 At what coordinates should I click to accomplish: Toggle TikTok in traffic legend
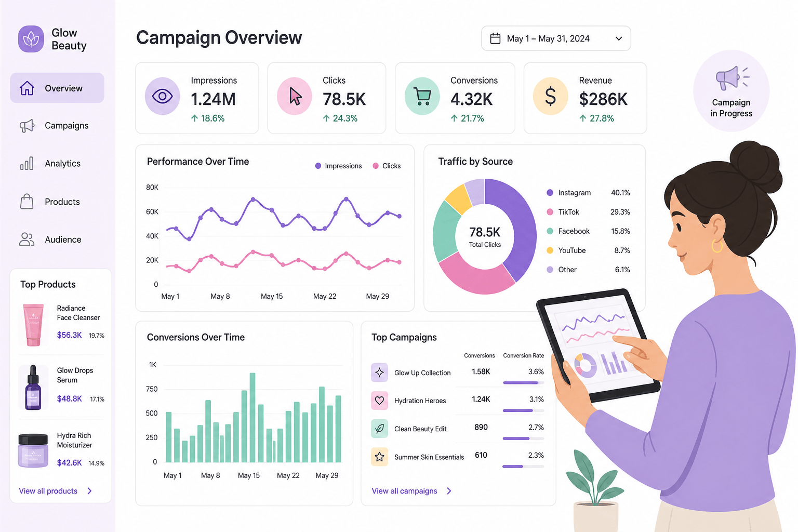588,212
